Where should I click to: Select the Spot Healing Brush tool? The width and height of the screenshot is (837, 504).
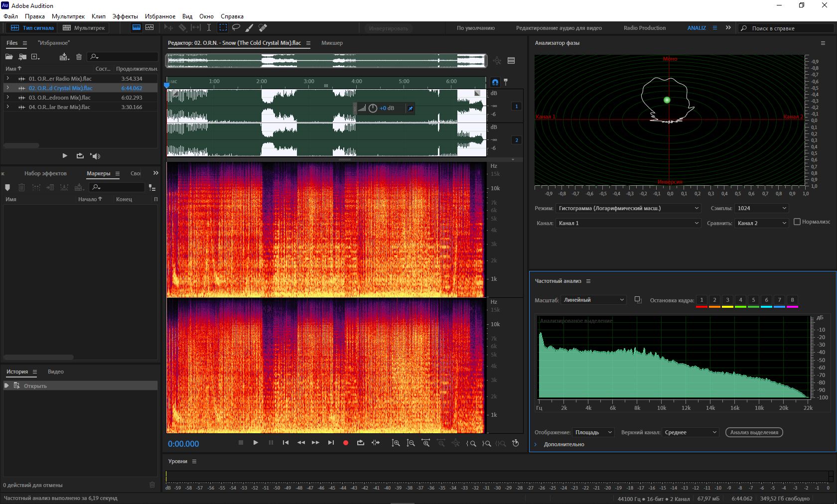[263, 28]
